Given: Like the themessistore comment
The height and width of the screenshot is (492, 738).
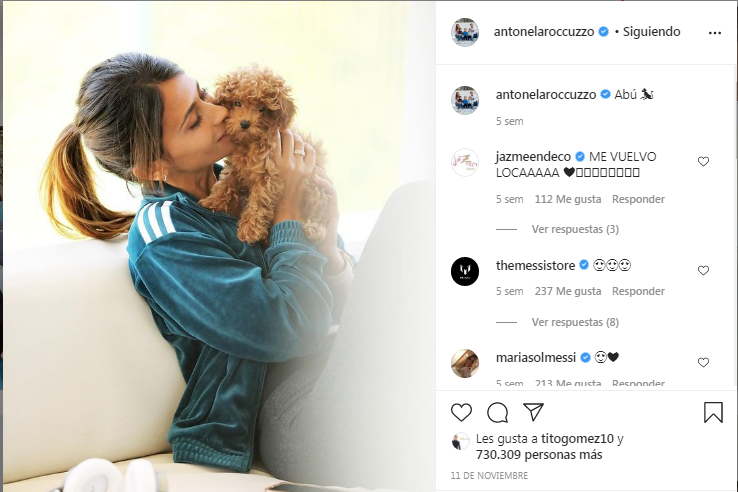Looking at the screenshot, I should 703,270.
